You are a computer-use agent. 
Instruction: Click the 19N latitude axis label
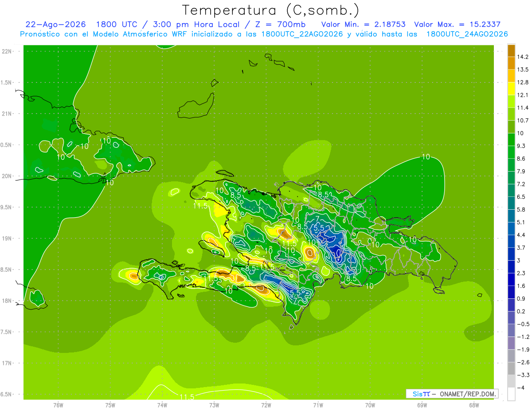[7, 239]
